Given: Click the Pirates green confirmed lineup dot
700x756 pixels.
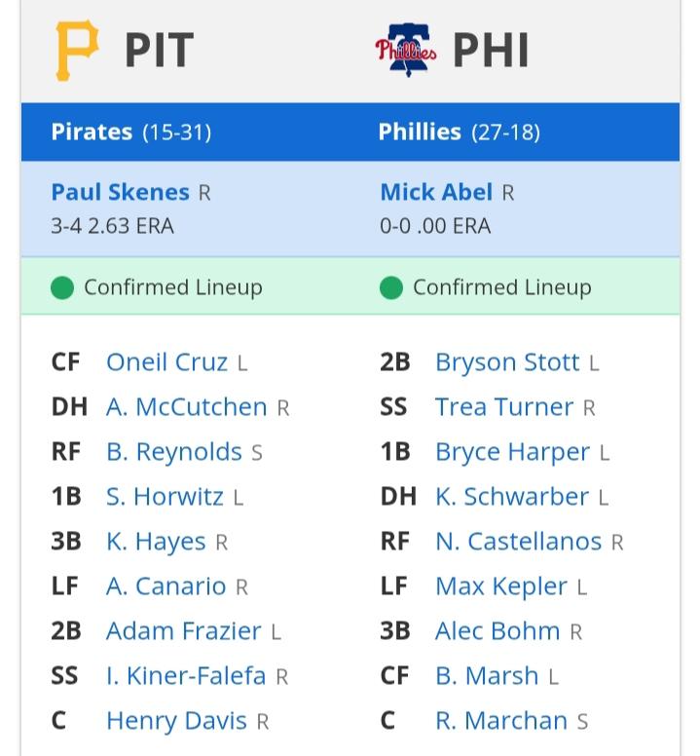Looking at the screenshot, I should tap(62, 287).
